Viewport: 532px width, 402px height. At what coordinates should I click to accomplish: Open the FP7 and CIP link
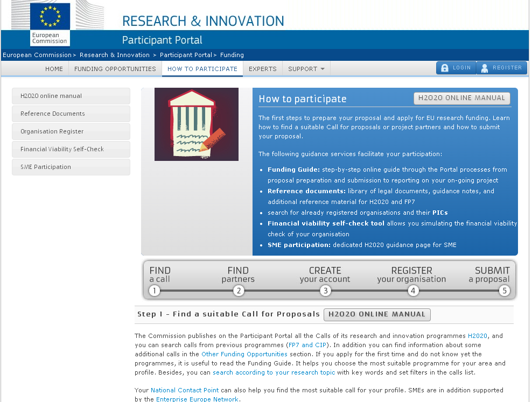307,345
